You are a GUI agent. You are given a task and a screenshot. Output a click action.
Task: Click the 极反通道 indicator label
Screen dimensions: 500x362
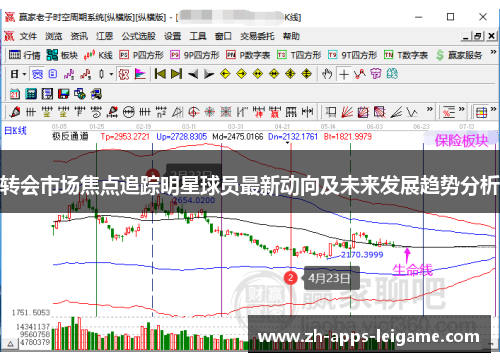coord(70,136)
